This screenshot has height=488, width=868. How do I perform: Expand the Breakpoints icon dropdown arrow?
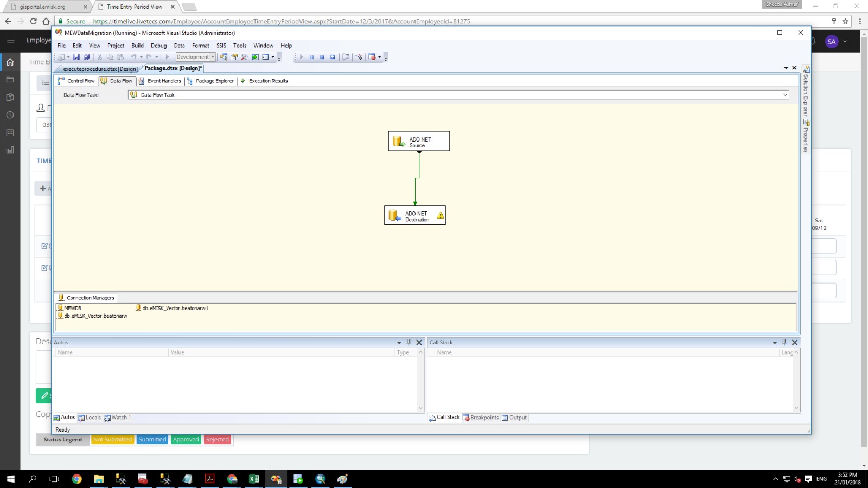(379, 57)
